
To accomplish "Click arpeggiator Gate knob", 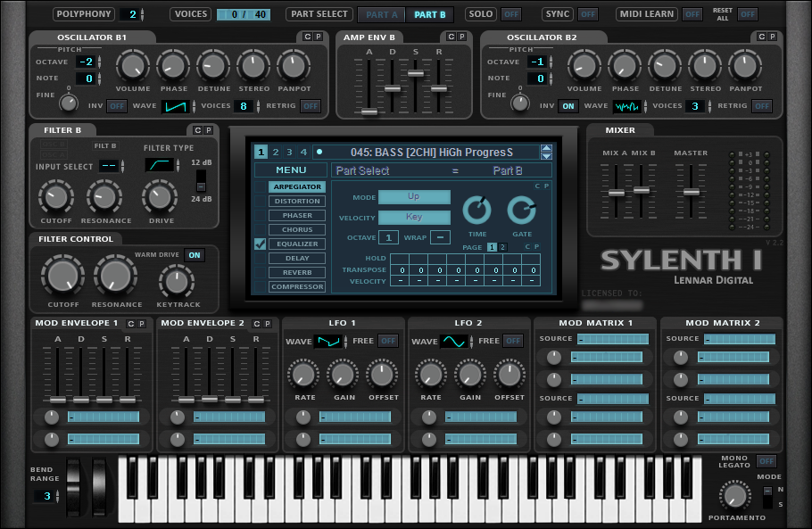I will (x=521, y=211).
